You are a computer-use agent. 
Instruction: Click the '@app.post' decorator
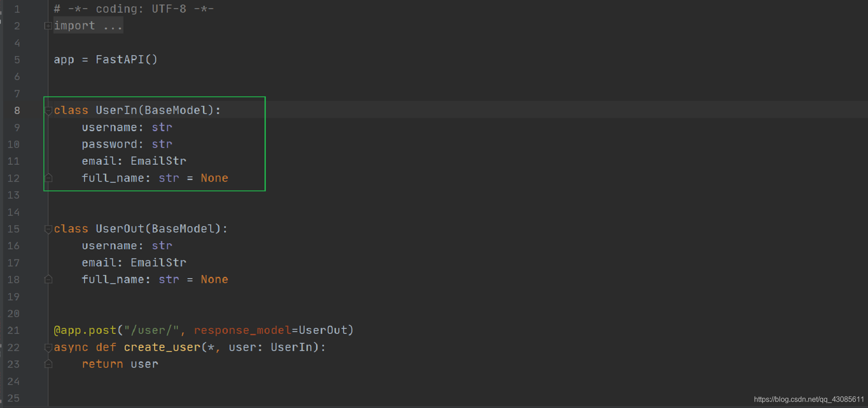point(85,330)
